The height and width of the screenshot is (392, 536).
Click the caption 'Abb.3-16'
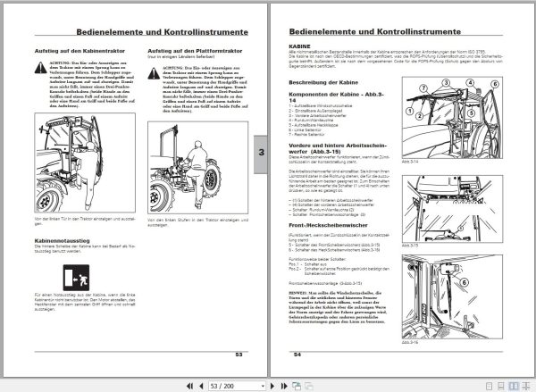[410, 342]
